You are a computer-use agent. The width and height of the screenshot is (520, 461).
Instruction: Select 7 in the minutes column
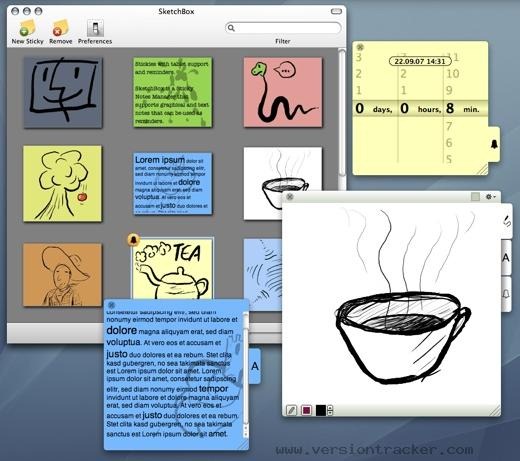tap(449, 126)
